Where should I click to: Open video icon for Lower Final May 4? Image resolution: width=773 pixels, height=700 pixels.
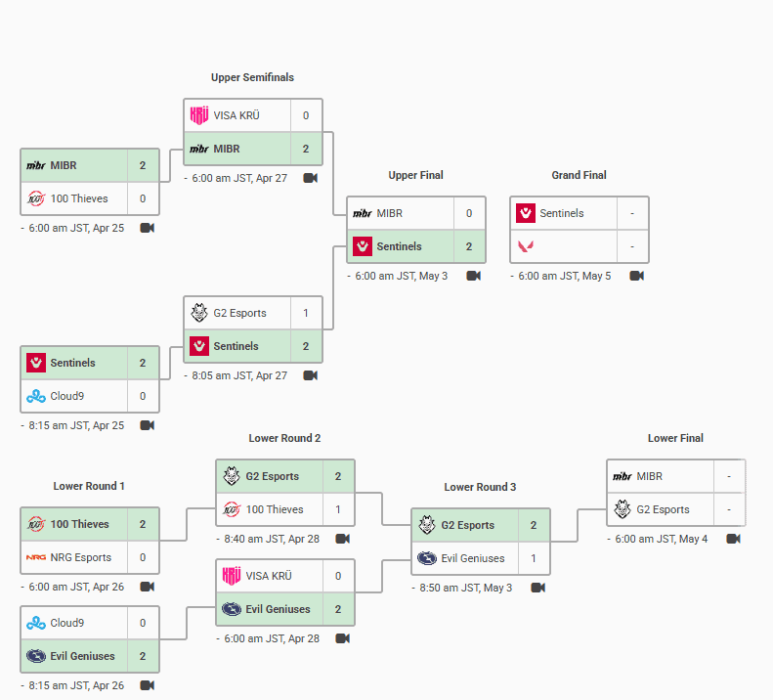click(x=733, y=539)
